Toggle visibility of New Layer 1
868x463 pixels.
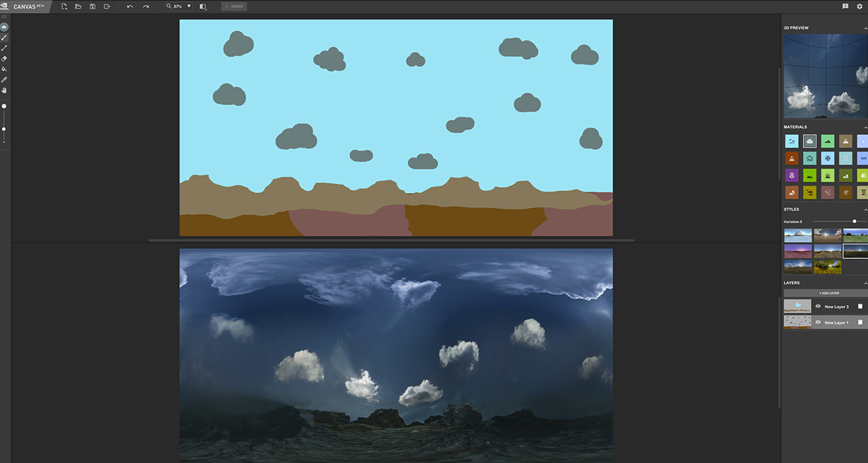coord(818,322)
